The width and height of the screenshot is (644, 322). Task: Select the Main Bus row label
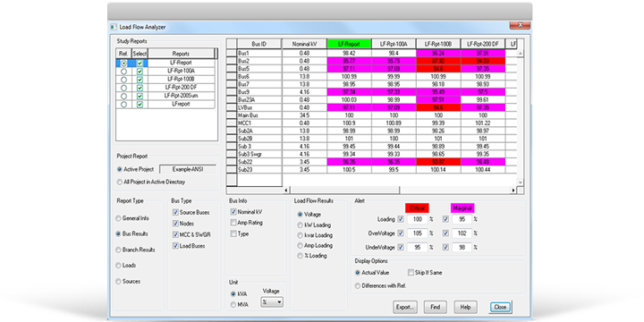pos(259,115)
